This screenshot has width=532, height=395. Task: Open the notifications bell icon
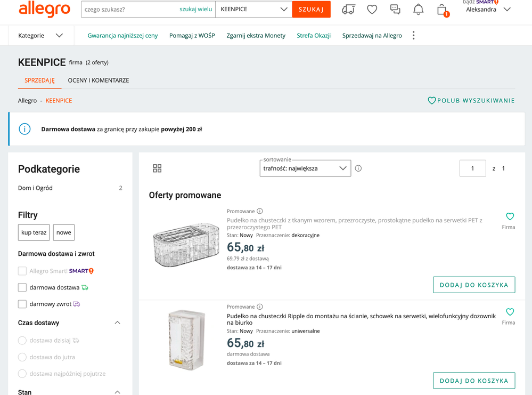(418, 10)
